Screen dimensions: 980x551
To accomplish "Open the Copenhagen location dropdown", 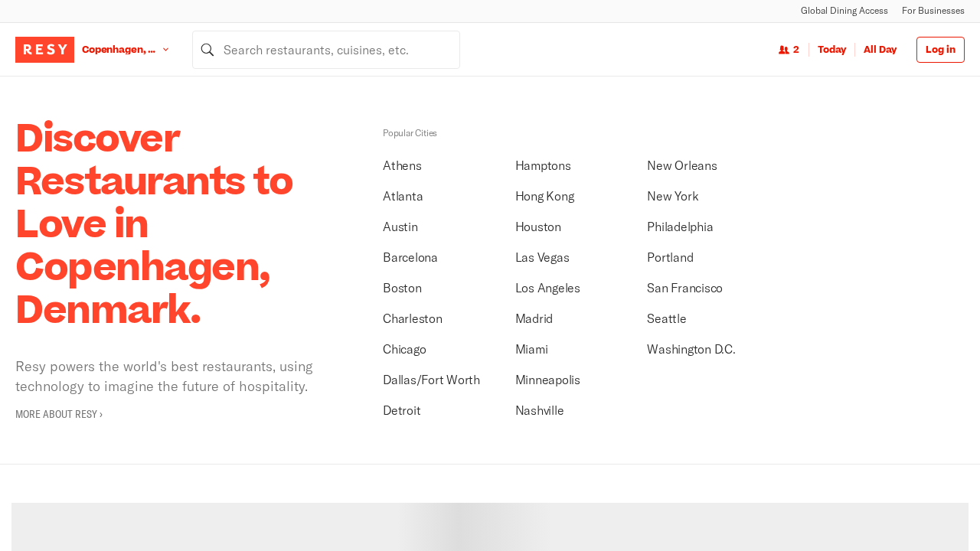I will (x=126, y=50).
